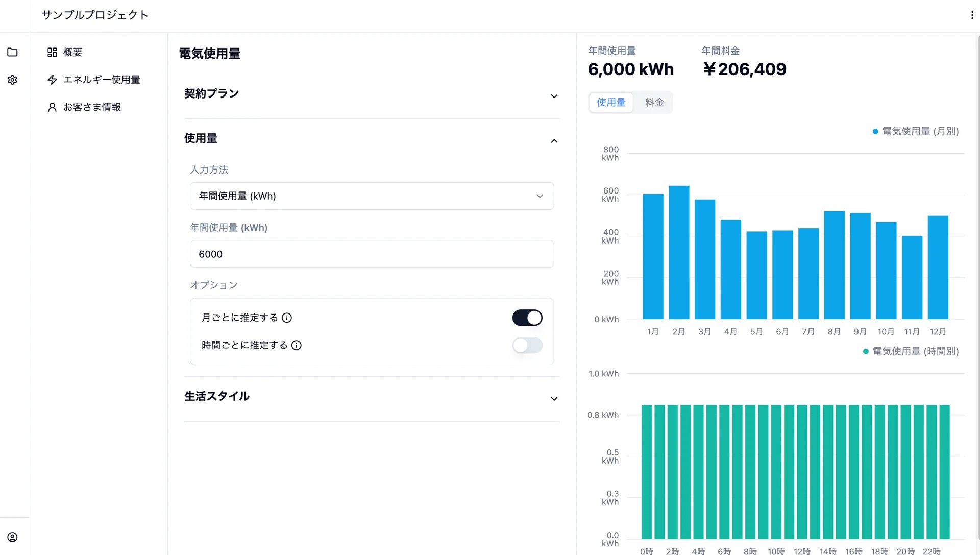Open settings gear in left rail
980x555 pixels.
(x=12, y=80)
